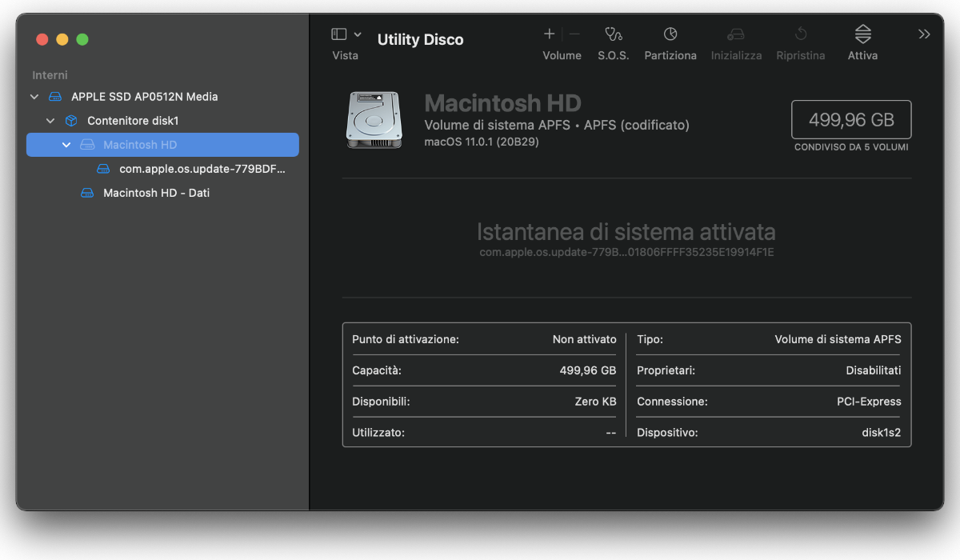The image size is (960, 560).
Task: Click the Utility Disco window title
Action: coord(421,40)
